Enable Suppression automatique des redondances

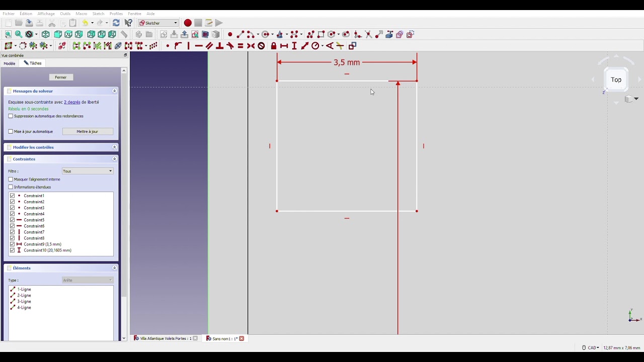11,116
